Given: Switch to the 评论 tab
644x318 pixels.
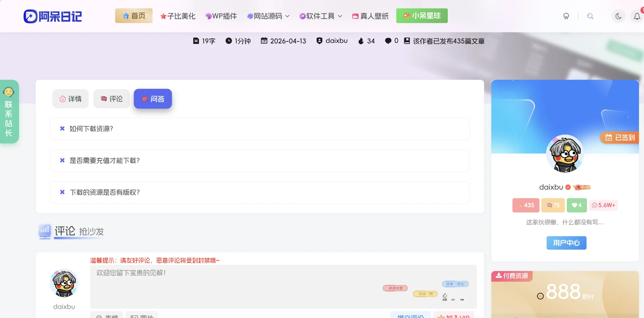Looking at the screenshot, I should [111, 99].
